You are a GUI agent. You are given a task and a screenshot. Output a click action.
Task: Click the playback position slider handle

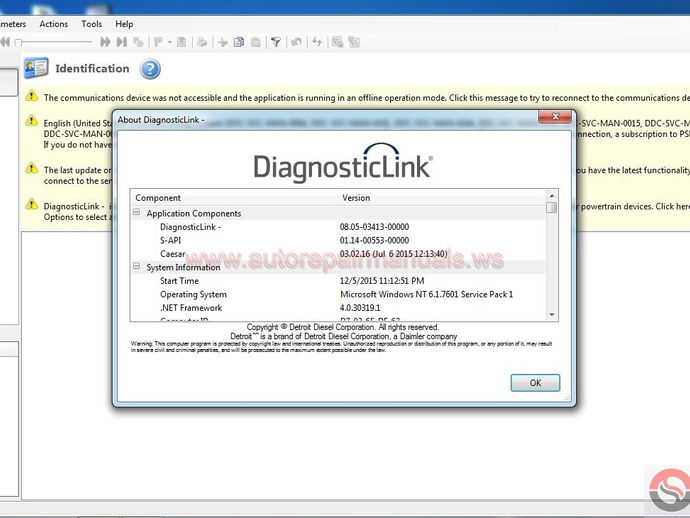[x=18, y=43]
